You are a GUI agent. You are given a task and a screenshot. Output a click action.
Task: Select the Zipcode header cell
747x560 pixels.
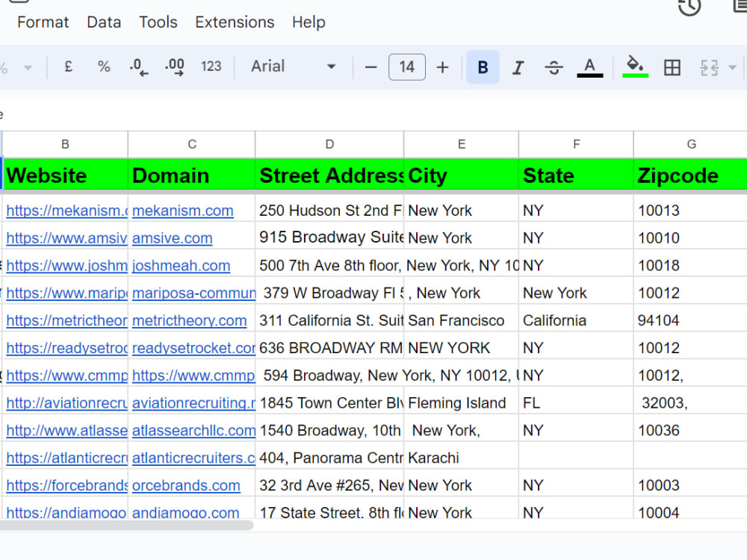[x=691, y=175]
